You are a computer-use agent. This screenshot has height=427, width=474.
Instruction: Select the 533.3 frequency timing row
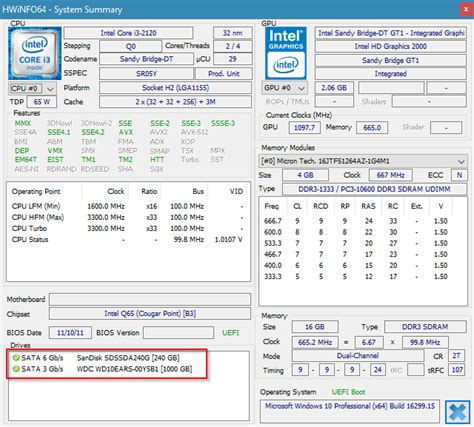362,243
